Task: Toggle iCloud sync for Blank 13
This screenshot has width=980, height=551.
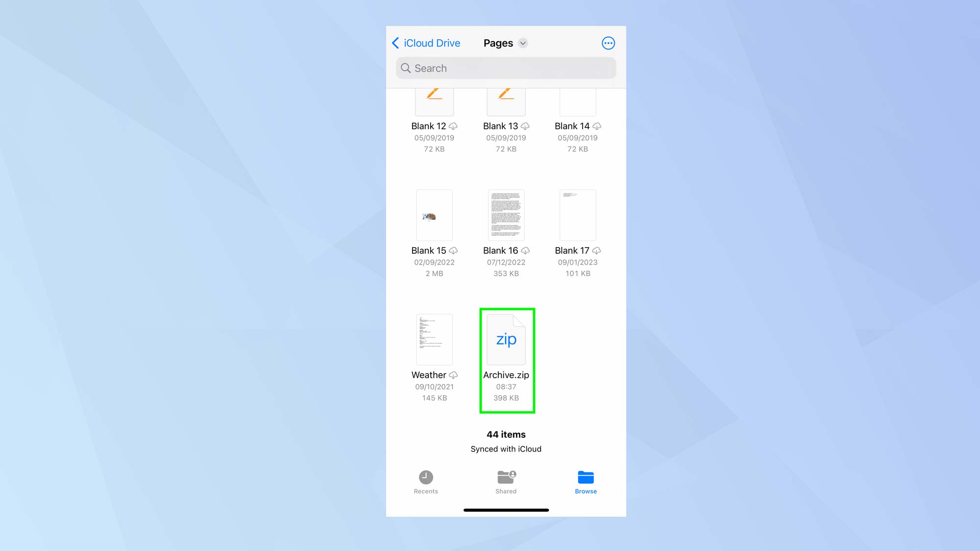Action: 525,126
